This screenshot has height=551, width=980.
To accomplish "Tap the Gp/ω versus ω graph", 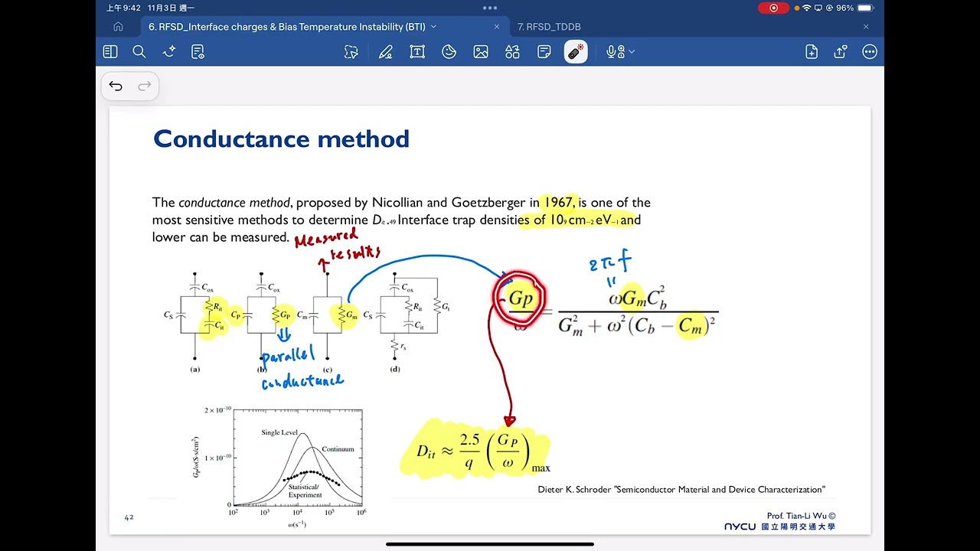I will (280, 467).
